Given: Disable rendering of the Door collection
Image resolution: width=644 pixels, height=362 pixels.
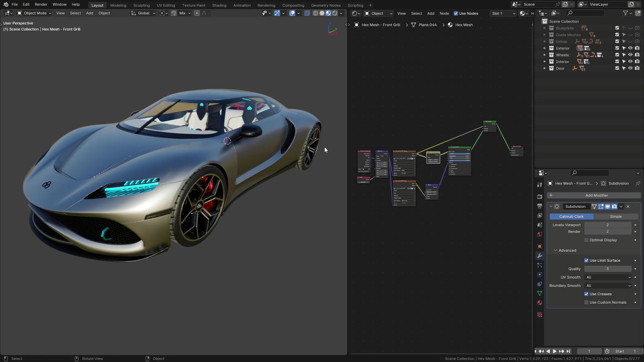Looking at the screenshot, I should point(637,68).
